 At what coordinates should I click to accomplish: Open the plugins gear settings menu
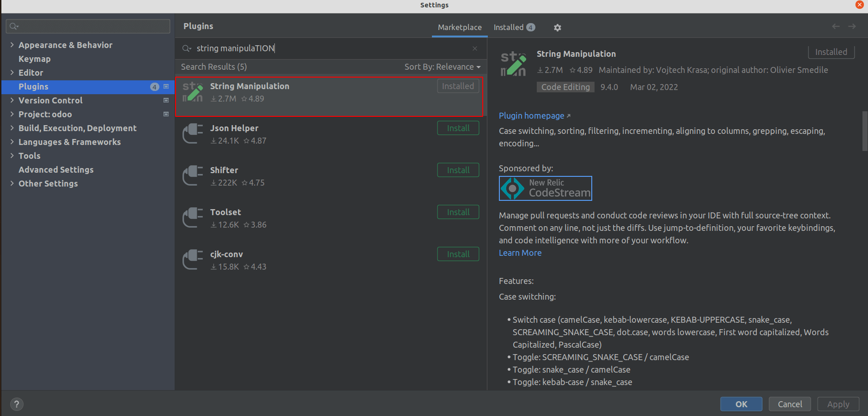click(558, 28)
